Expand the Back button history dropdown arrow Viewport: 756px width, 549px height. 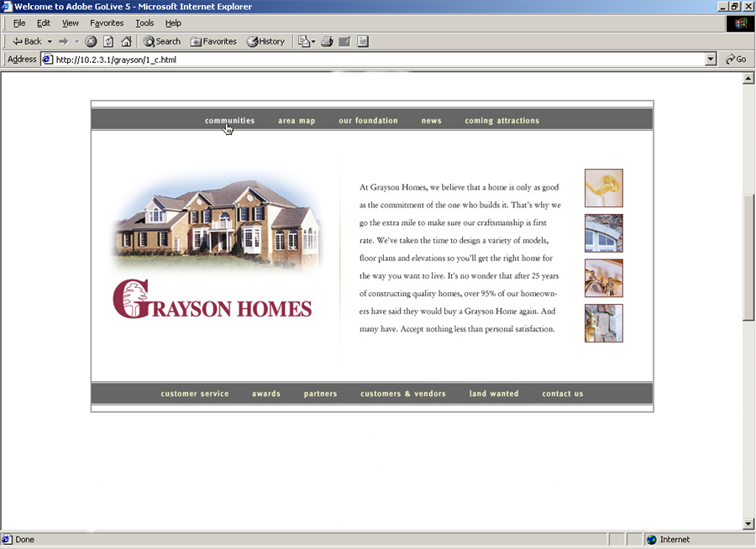[50, 41]
